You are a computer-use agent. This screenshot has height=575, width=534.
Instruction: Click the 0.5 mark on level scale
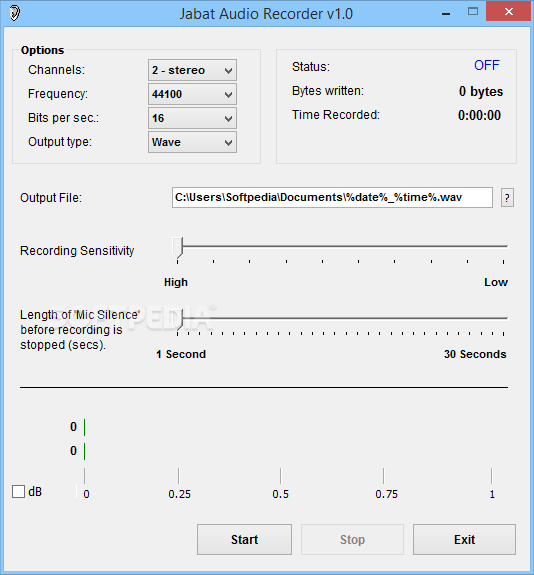281,494
